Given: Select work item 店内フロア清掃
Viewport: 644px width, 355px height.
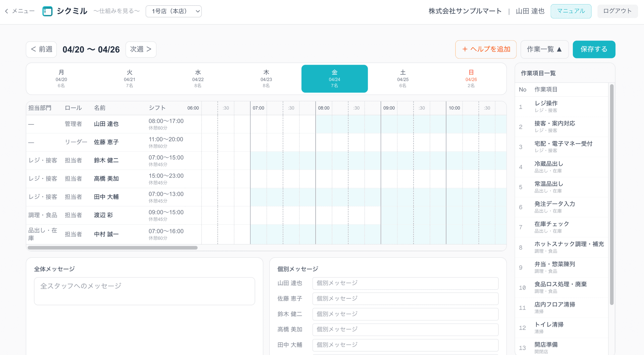Looking at the screenshot, I should pyautogui.click(x=562, y=308).
